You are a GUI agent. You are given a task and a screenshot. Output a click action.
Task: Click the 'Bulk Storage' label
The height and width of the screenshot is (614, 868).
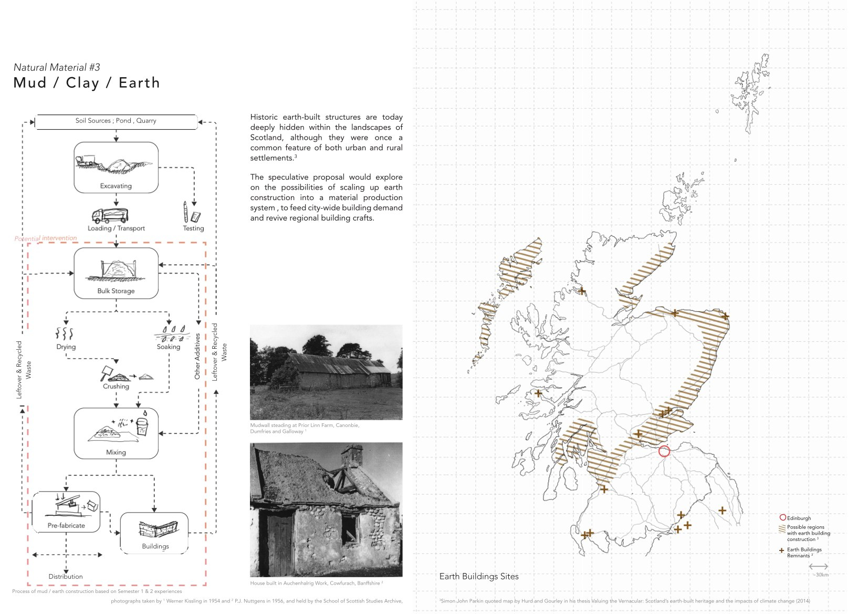point(116,291)
